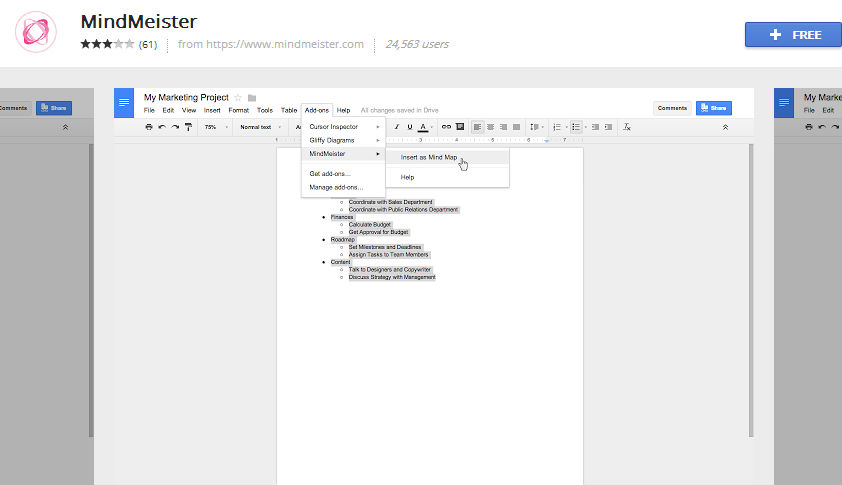Open the View menu
The height and width of the screenshot is (485, 842).
(x=189, y=110)
